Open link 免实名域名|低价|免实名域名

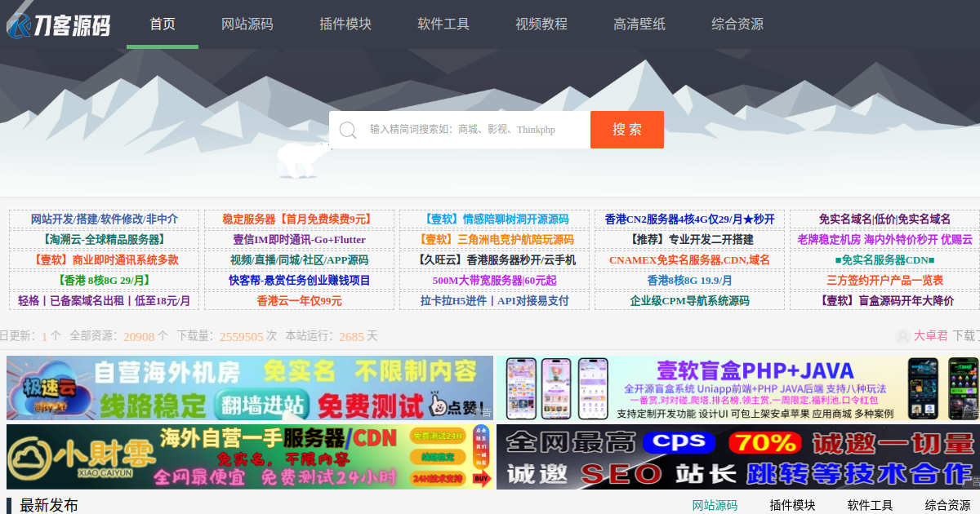(x=884, y=219)
